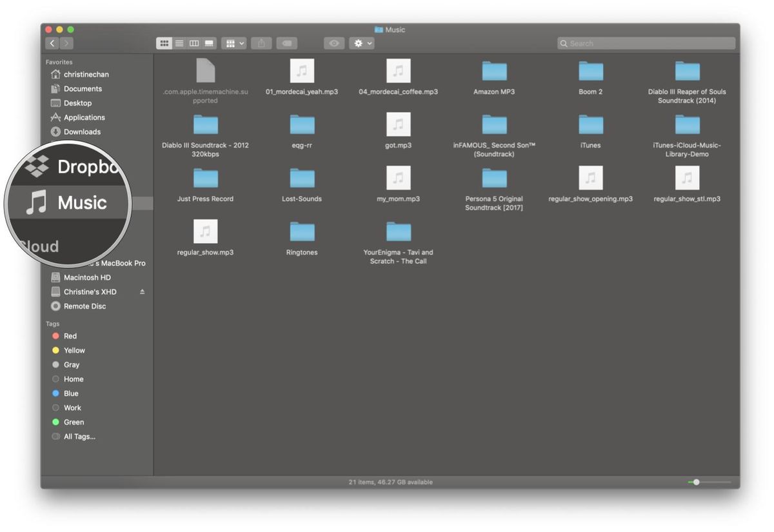Image resolution: width=774 pixels, height=532 pixels.
Task: Open the item grouping dropdown
Action: click(x=233, y=43)
